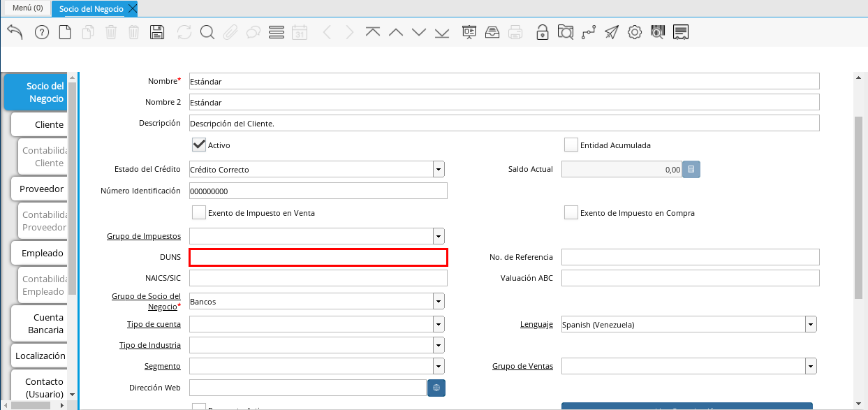Viewport: 868px width, 410px height.
Task: Open the magnifier search records icon
Action: pos(207,32)
